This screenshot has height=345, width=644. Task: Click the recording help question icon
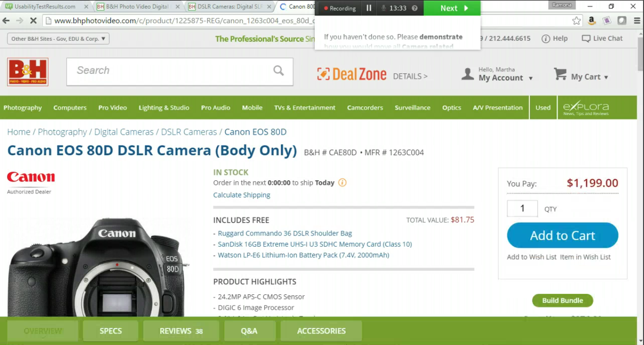click(415, 9)
